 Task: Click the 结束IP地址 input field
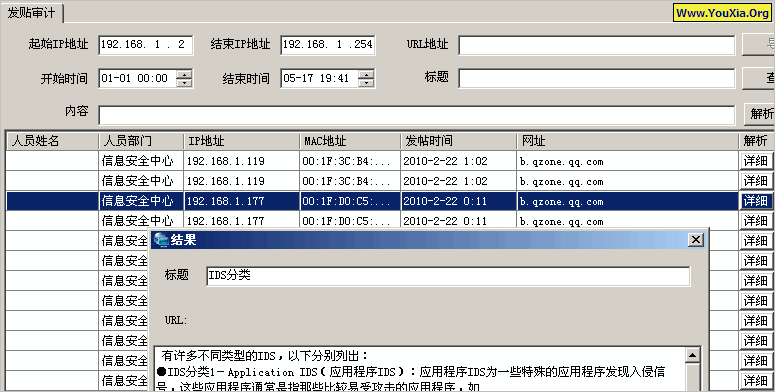click(x=328, y=45)
